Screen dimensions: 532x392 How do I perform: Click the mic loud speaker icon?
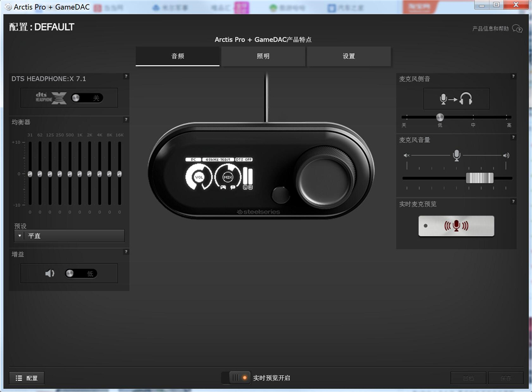[506, 155]
